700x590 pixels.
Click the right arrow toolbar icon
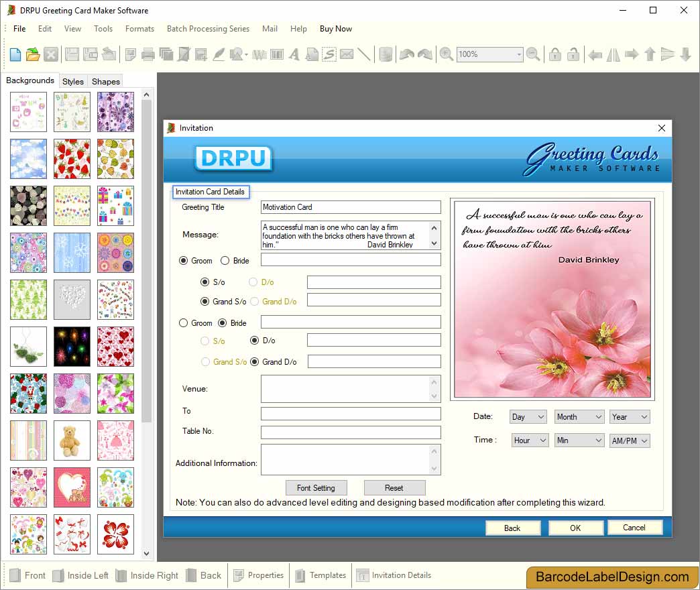pos(632,54)
